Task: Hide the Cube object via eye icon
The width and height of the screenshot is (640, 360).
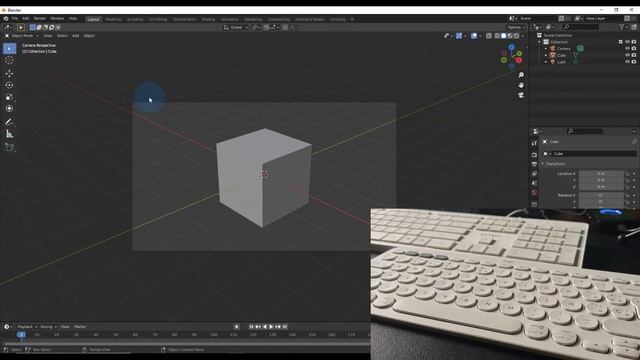Action: point(627,55)
